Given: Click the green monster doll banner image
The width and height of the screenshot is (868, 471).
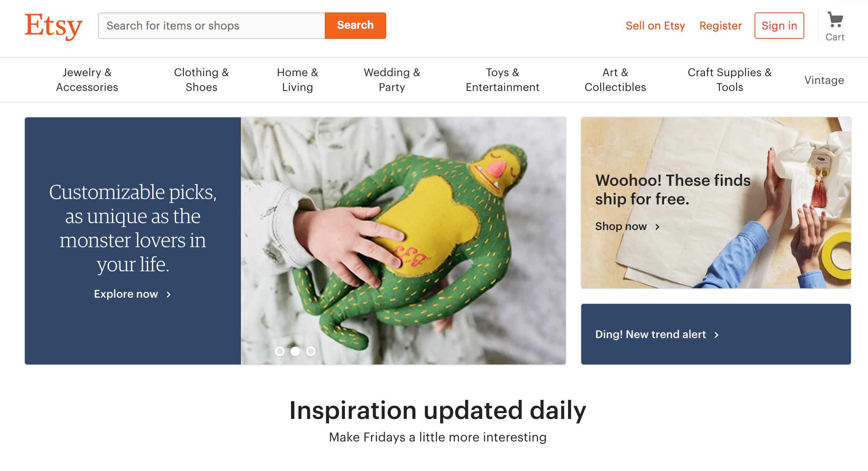Looking at the screenshot, I should (403, 241).
